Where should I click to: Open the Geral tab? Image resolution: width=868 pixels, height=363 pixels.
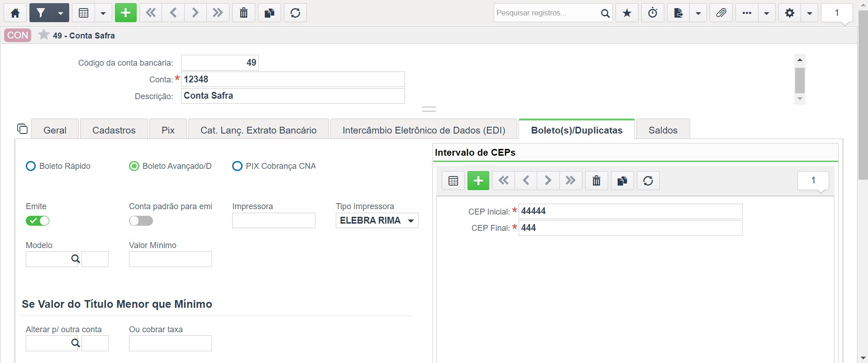(55, 130)
